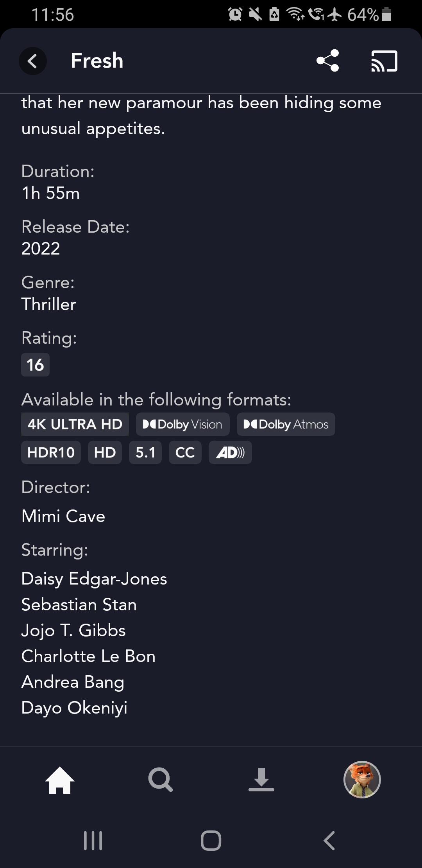
Task: Open the Search tab
Action: click(160, 780)
